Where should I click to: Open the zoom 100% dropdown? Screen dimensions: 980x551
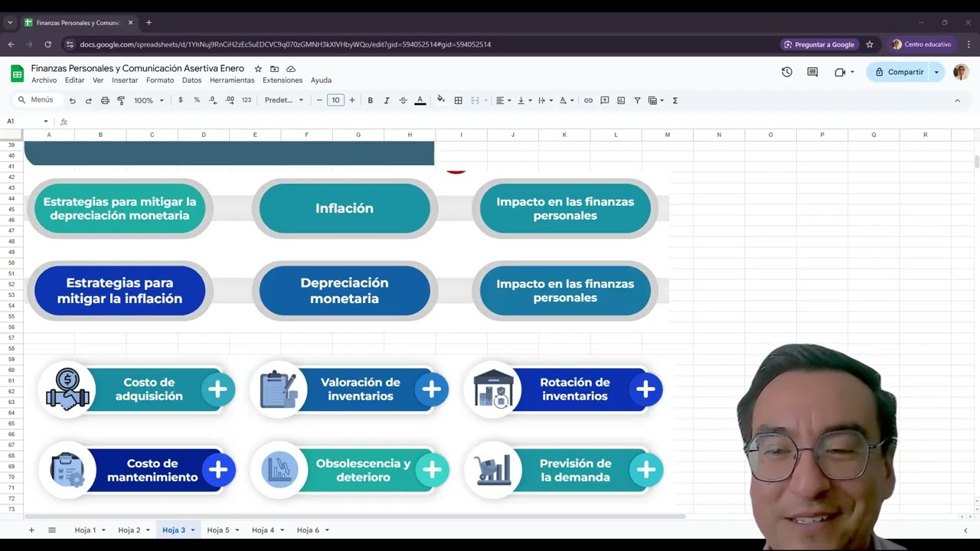149,100
